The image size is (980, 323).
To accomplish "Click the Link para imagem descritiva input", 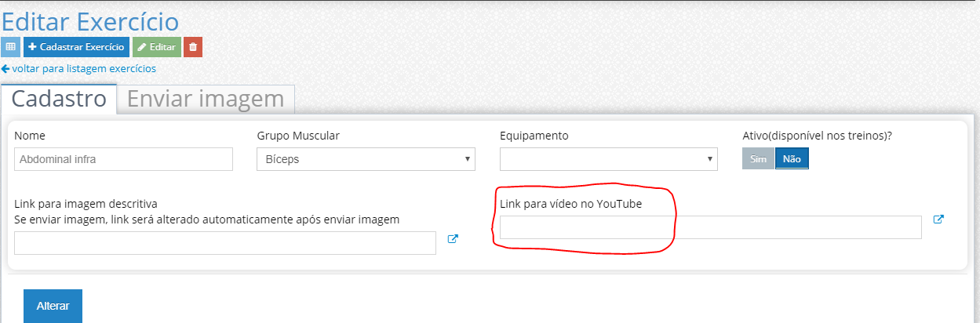I will tap(224, 243).
